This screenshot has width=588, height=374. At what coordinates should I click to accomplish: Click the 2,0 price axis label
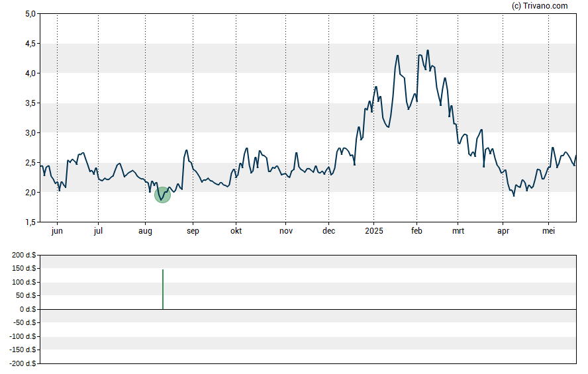[x=30, y=192]
